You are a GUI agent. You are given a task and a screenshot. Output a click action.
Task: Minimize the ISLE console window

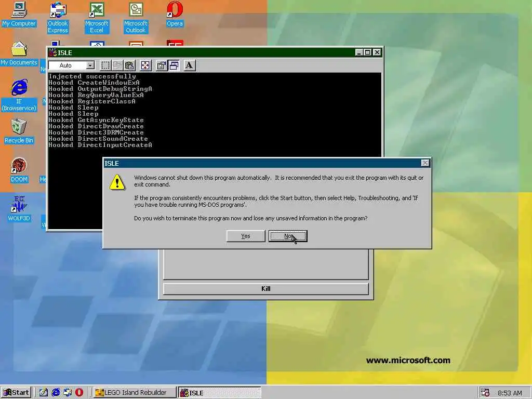tap(359, 52)
